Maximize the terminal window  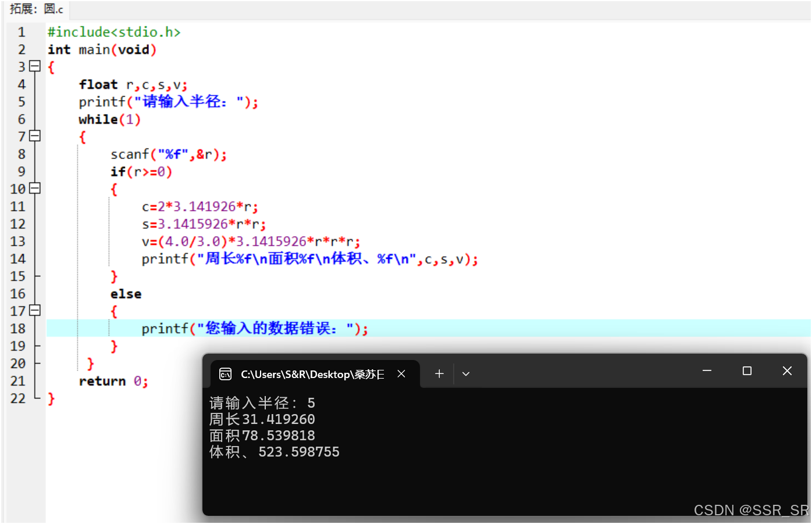747,371
